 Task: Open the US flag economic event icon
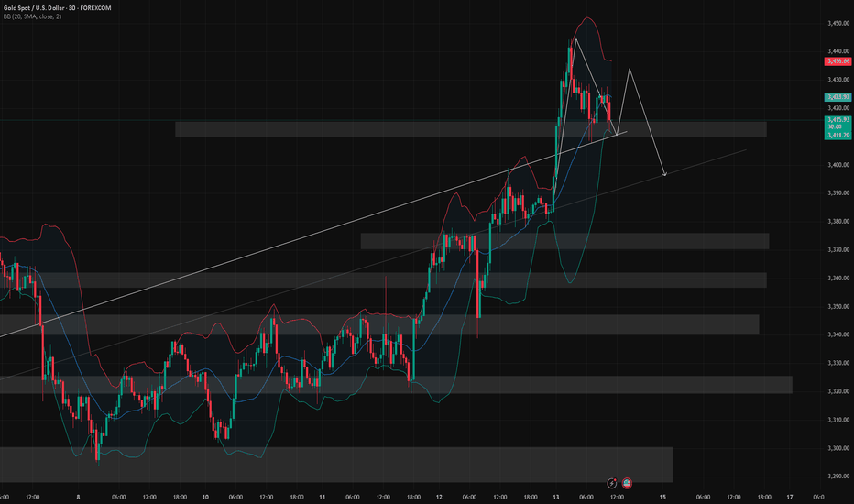pos(627,483)
